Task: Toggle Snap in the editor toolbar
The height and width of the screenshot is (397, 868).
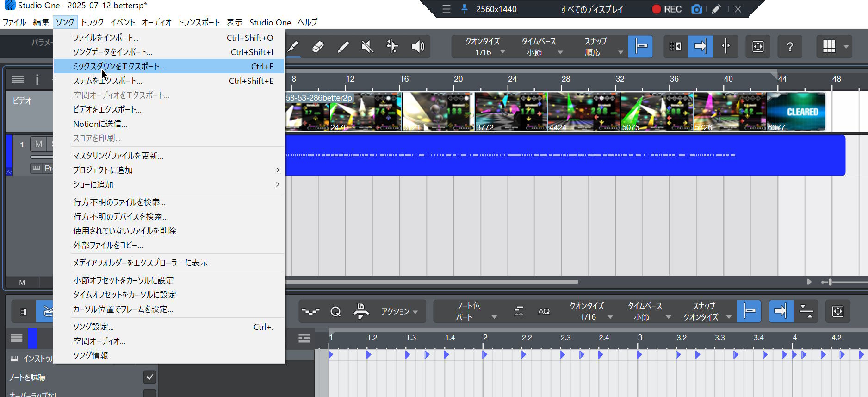Action: pyautogui.click(x=749, y=311)
